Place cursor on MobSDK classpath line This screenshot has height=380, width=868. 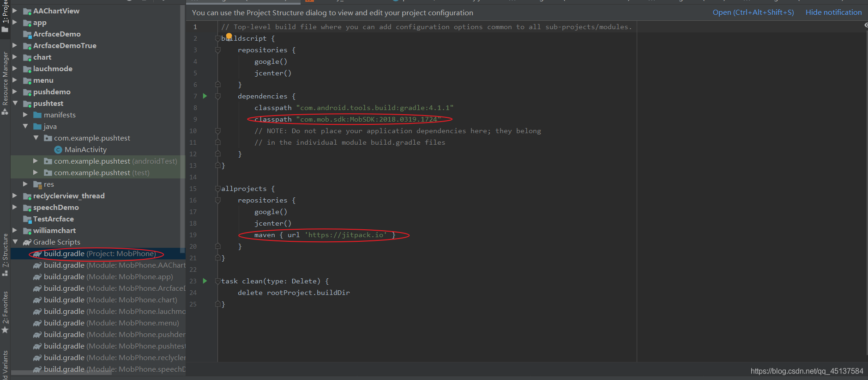(x=348, y=119)
